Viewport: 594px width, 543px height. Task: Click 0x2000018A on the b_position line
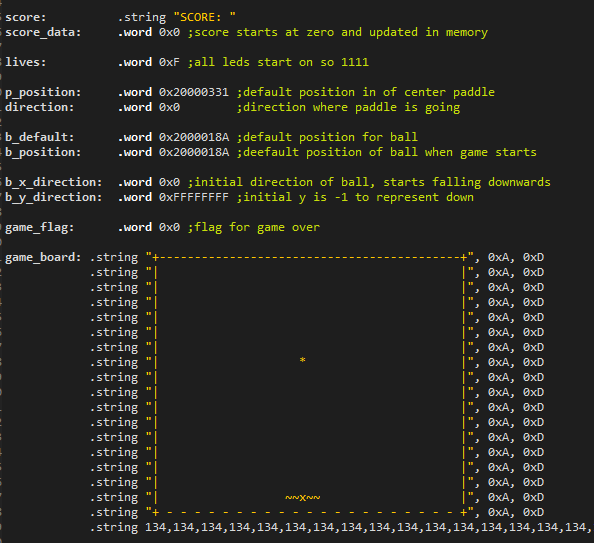tap(194, 153)
